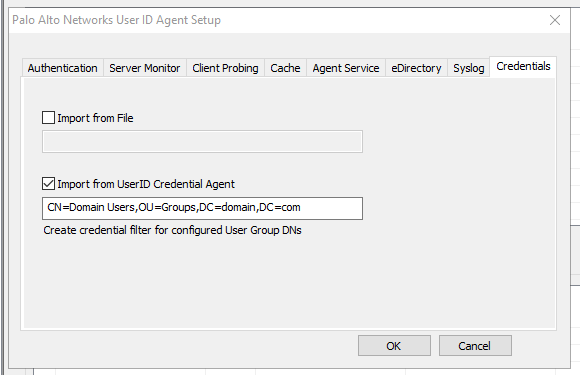Click the 'Create credential filter for configured User Group DNs' text
The width and height of the screenshot is (580, 375).
point(172,230)
